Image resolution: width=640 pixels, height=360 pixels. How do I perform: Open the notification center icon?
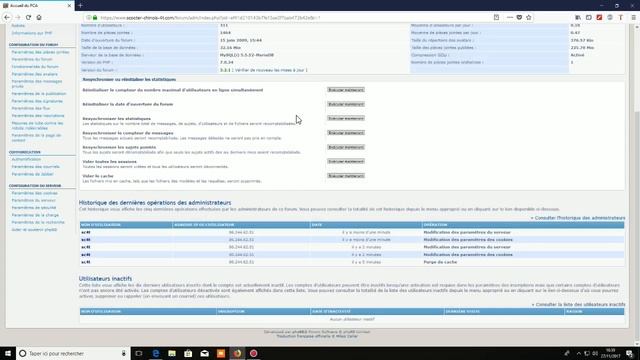pyautogui.click(x=630, y=353)
